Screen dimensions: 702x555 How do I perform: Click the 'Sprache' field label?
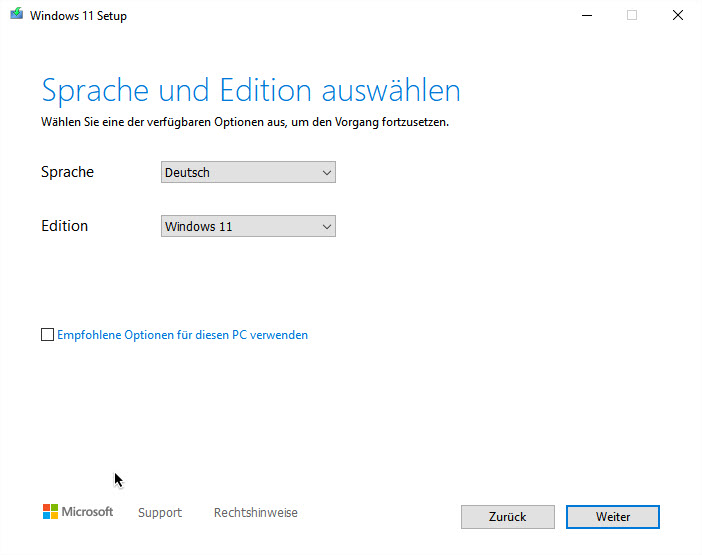click(68, 172)
